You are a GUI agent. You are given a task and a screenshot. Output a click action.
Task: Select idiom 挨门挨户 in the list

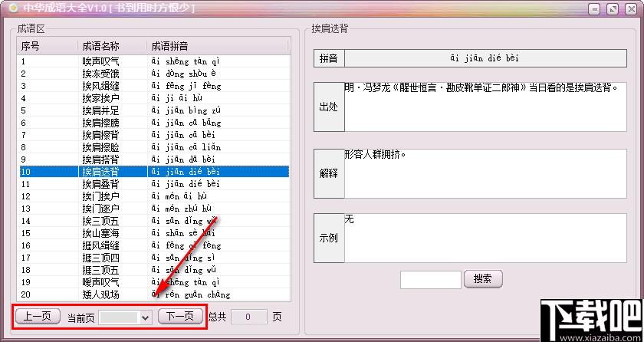[100, 196]
